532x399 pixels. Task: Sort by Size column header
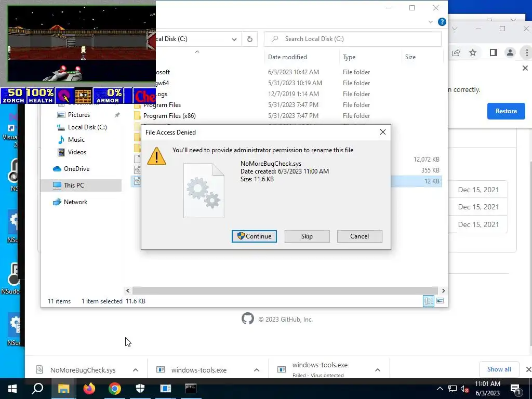[x=410, y=57]
